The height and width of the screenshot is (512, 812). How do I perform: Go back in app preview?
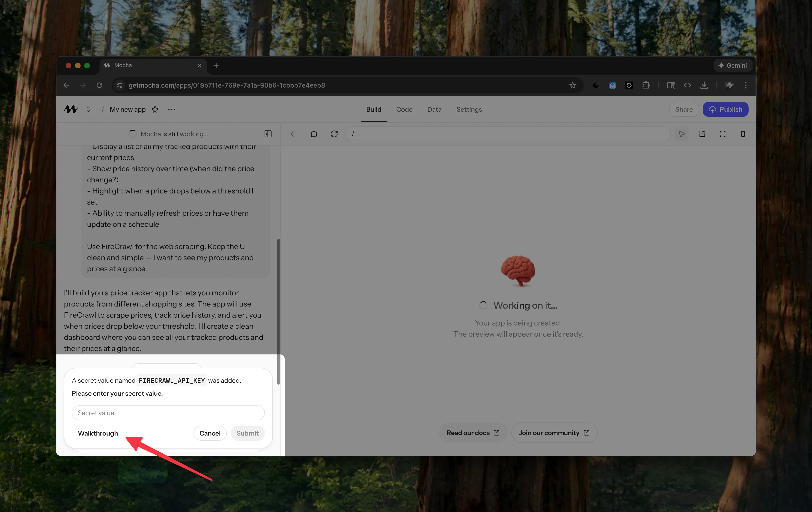[293, 134]
